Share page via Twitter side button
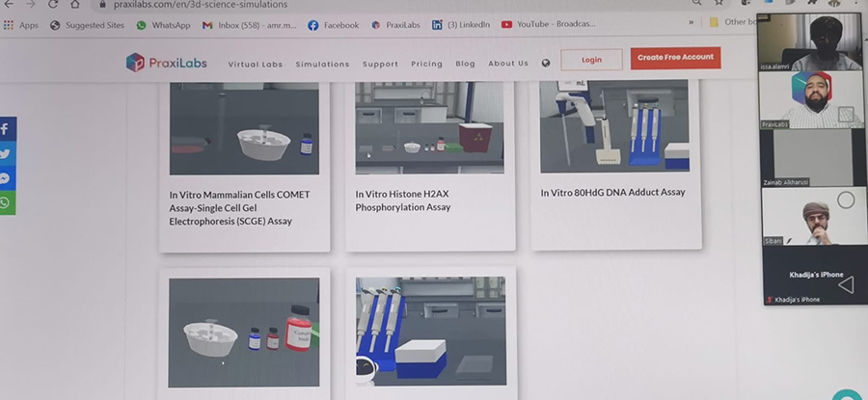 tap(8, 153)
